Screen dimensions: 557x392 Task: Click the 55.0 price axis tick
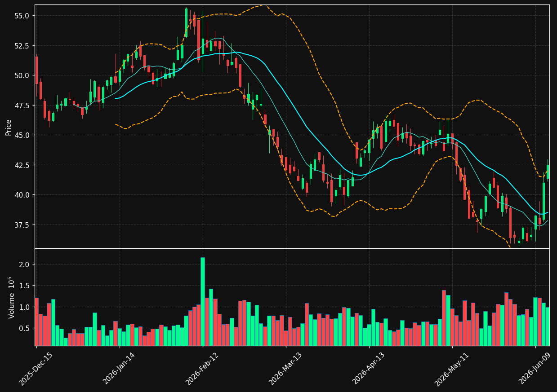point(22,16)
